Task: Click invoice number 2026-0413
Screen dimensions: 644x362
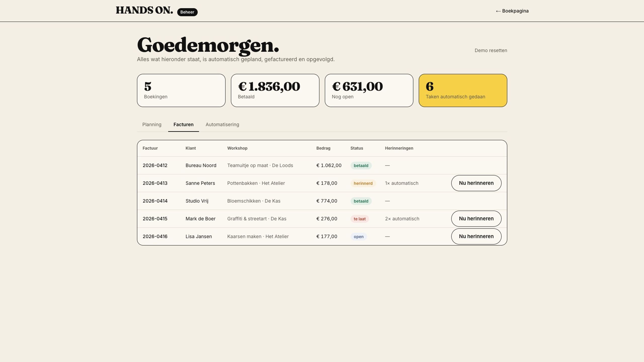Action: 155,183
